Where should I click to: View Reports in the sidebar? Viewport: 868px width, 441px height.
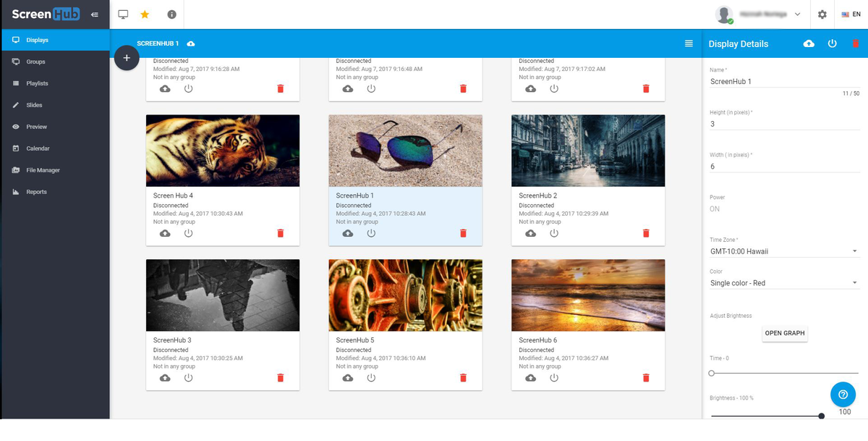click(x=55, y=192)
